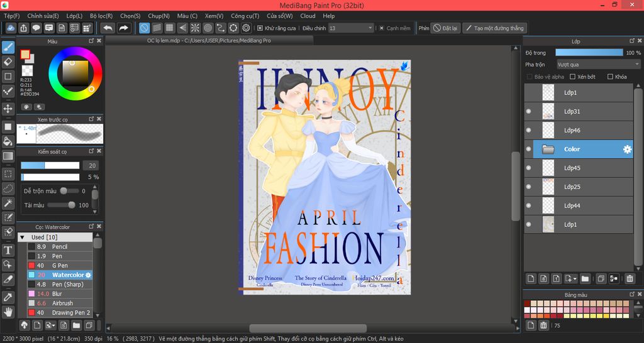Viewport: 644px width, 343px height.
Task: Undock the Bảng màu palette panel
Action: tap(632, 295)
